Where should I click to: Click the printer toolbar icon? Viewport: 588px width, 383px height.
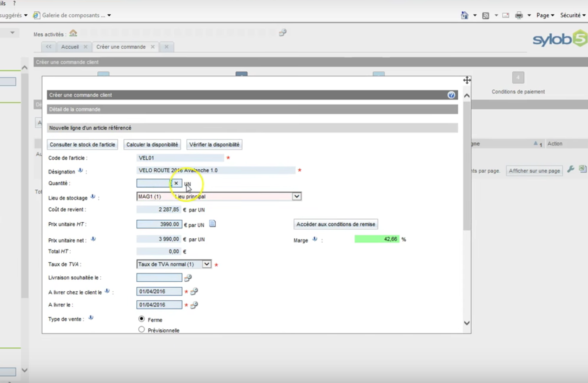519,15
